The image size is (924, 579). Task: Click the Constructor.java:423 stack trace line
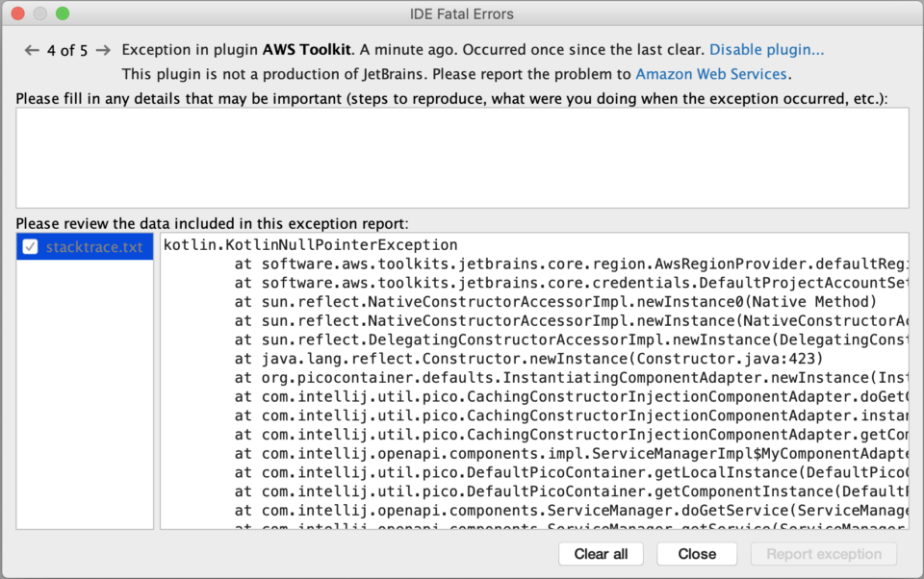tap(528, 359)
